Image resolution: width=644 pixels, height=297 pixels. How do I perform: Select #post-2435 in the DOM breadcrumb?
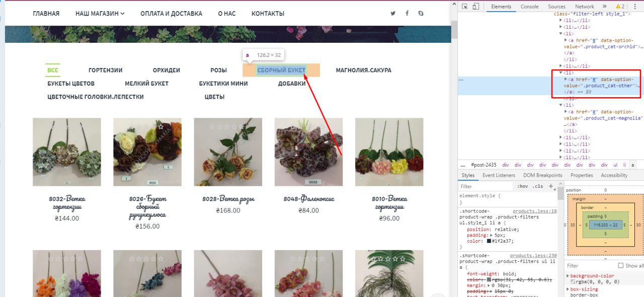tap(484, 165)
